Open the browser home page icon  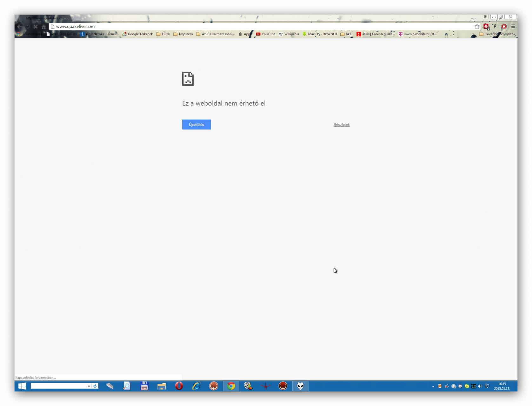point(43,27)
